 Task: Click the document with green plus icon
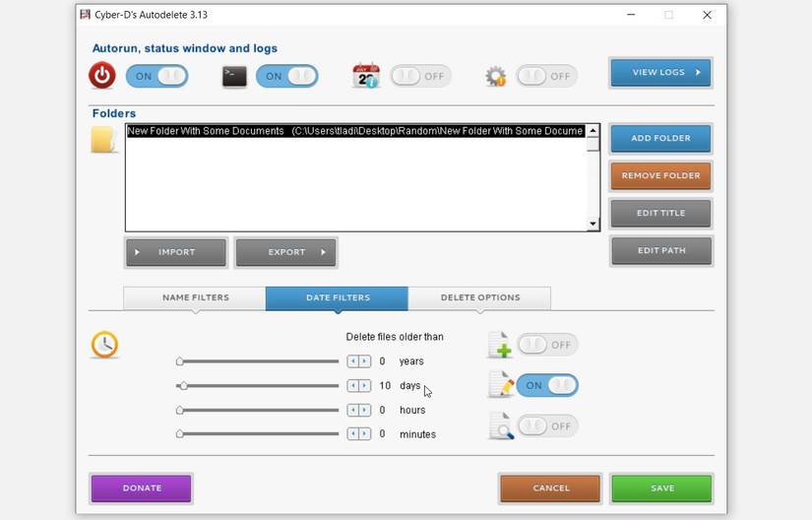[500, 345]
